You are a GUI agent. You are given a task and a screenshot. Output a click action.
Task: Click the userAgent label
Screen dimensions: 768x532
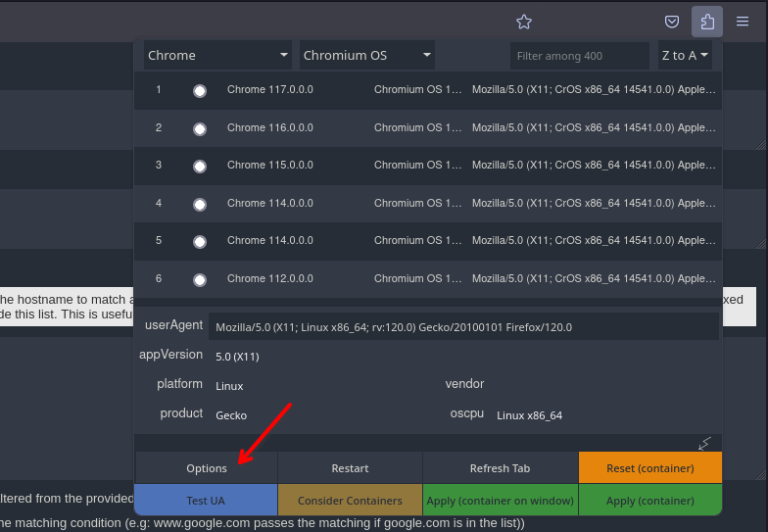[174, 325]
